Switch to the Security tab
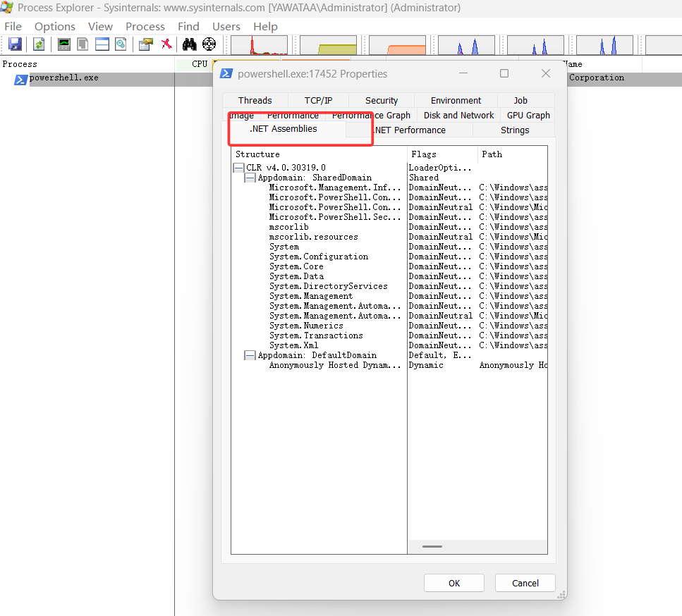682x616 pixels. click(382, 100)
